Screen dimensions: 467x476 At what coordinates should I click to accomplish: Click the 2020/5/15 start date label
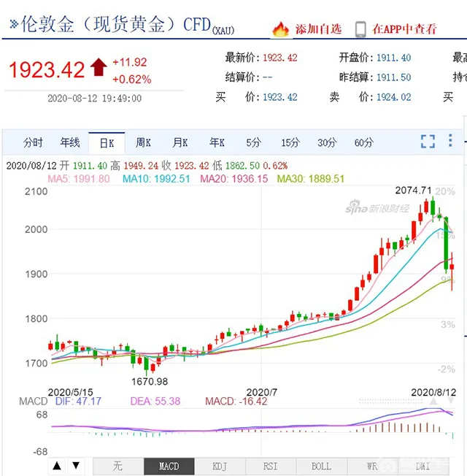70,392
